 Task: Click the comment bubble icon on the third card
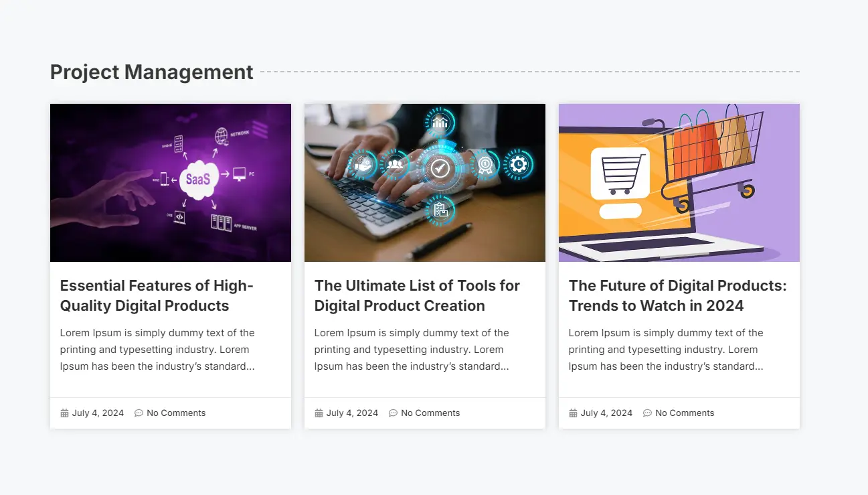coord(647,413)
